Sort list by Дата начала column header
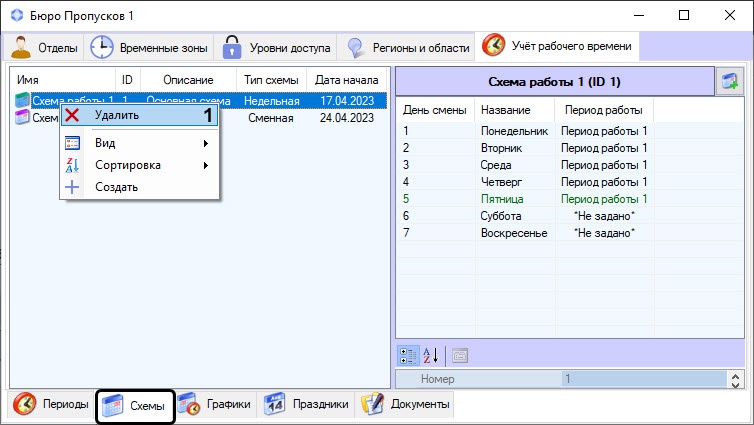Image resolution: width=754 pixels, height=425 pixels. (346, 79)
